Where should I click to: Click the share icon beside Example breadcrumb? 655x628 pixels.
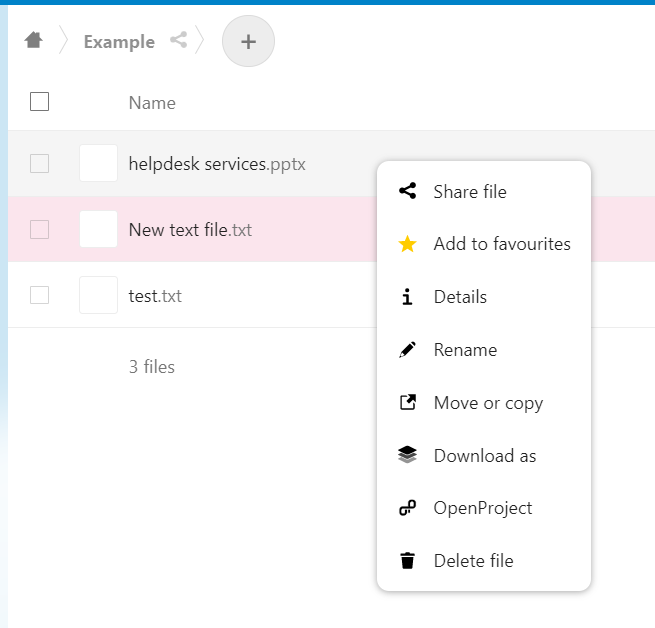point(179,40)
